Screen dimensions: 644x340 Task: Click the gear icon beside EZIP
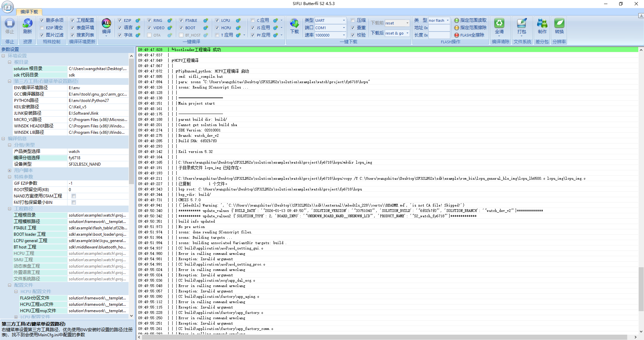tap(138, 20)
